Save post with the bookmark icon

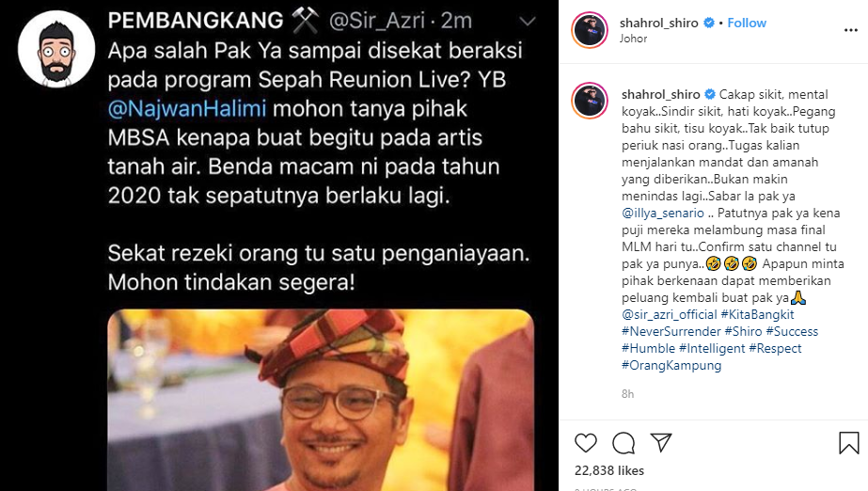click(848, 443)
